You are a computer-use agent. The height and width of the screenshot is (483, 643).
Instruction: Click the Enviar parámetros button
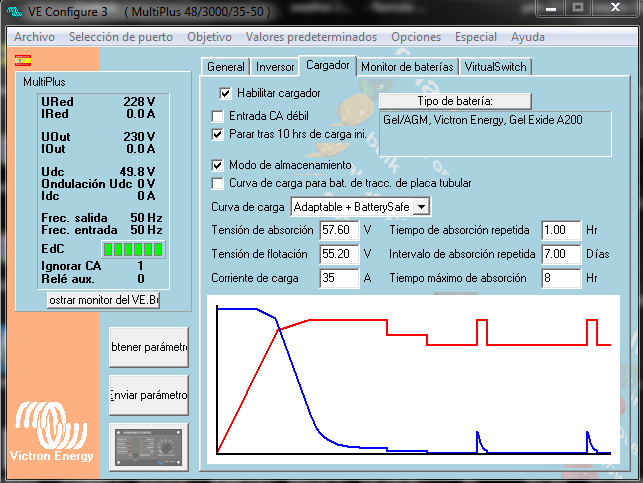[x=148, y=395]
